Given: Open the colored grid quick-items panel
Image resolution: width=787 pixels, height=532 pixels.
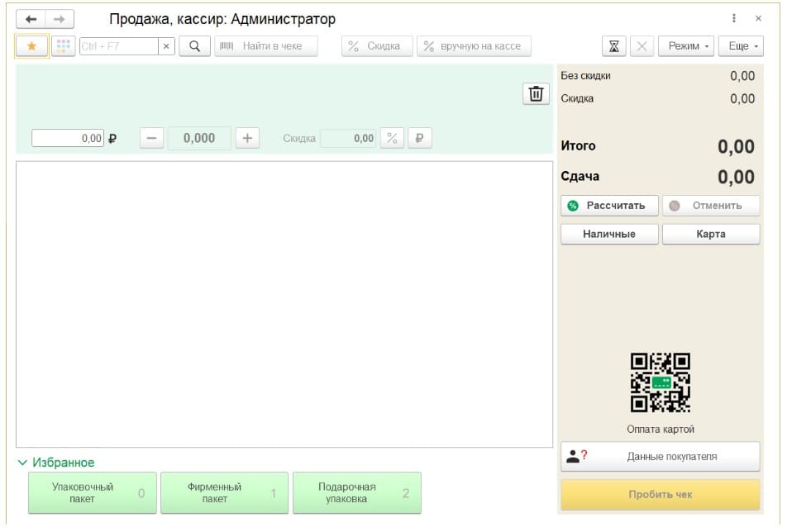Looking at the screenshot, I should coord(64,46).
